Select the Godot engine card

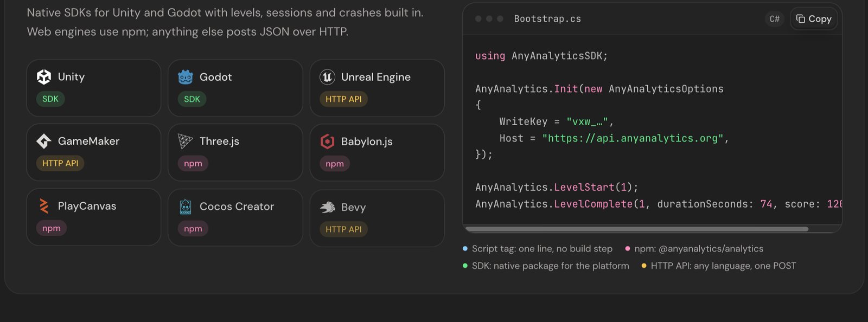(235, 88)
